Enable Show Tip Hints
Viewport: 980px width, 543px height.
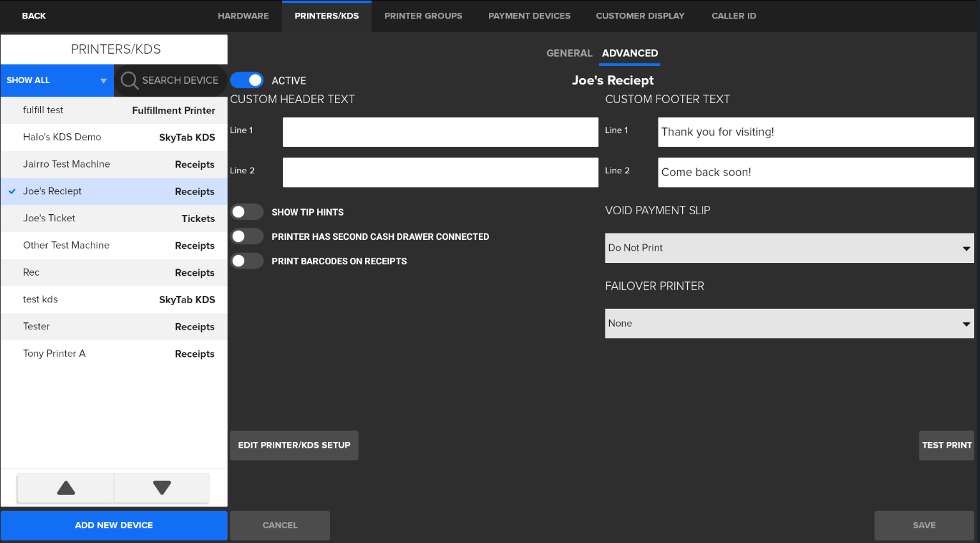point(247,212)
